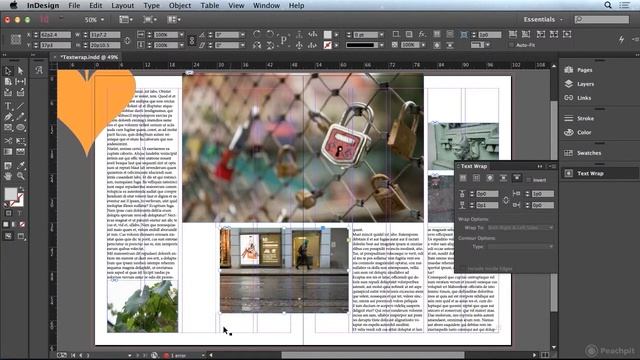Open the Object menu
This screenshot has width=640, height=360.
click(x=180, y=5)
